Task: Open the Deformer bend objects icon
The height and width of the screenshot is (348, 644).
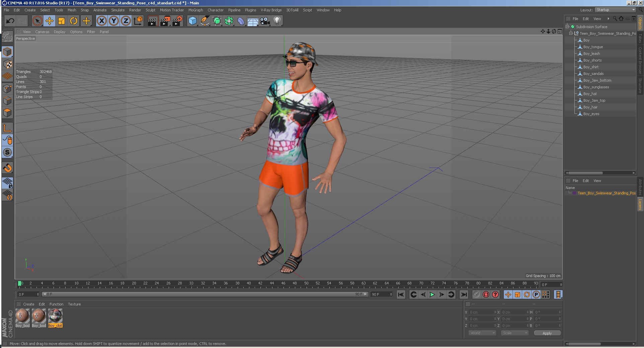Action: 241,21
